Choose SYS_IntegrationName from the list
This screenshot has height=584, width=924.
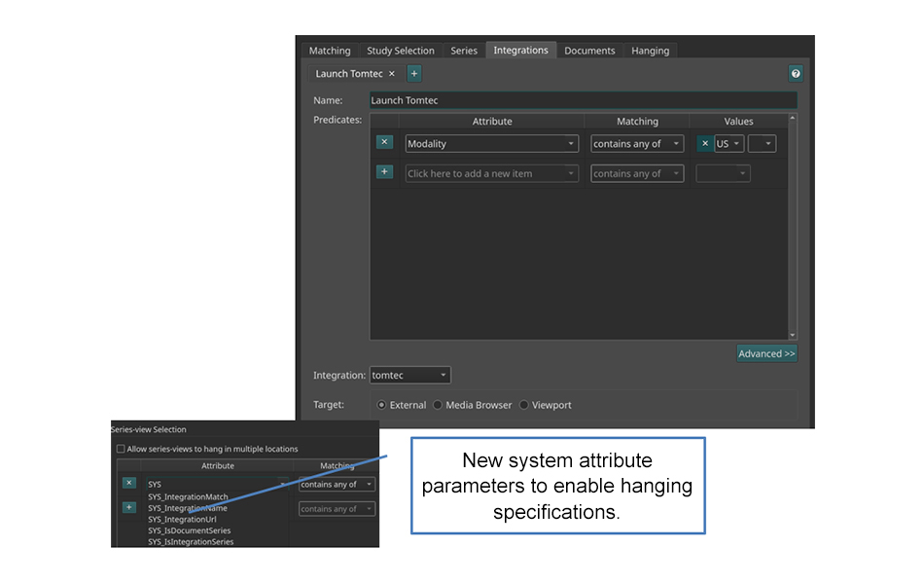[x=188, y=508]
